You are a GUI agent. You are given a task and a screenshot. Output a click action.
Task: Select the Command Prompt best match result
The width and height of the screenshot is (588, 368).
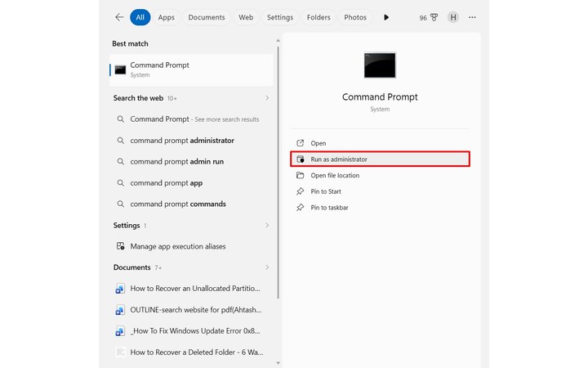(191, 70)
